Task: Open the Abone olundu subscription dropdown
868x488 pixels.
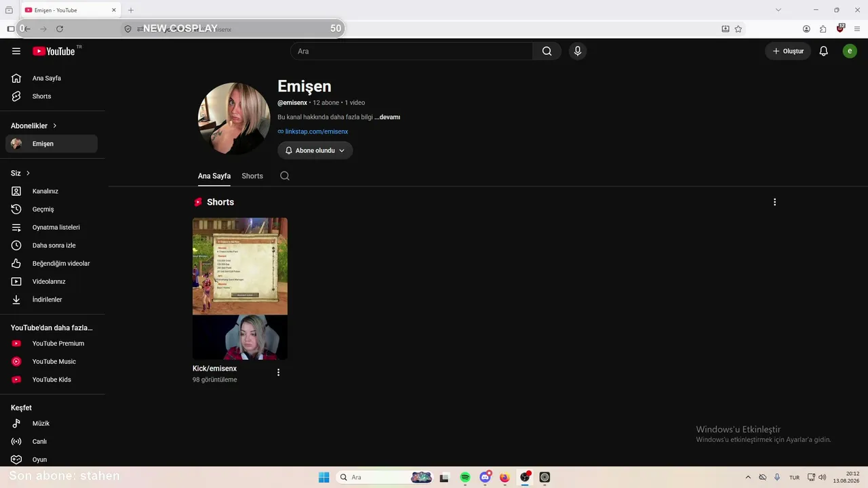Action: [315, 150]
